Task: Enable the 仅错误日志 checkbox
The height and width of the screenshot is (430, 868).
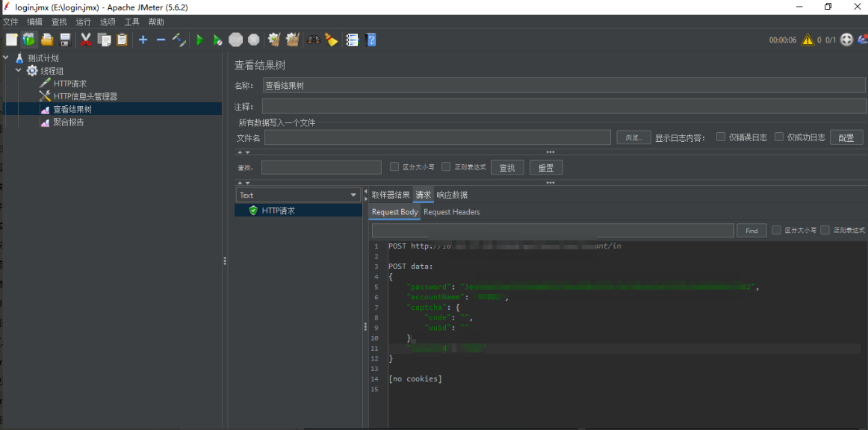Action: 720,137
